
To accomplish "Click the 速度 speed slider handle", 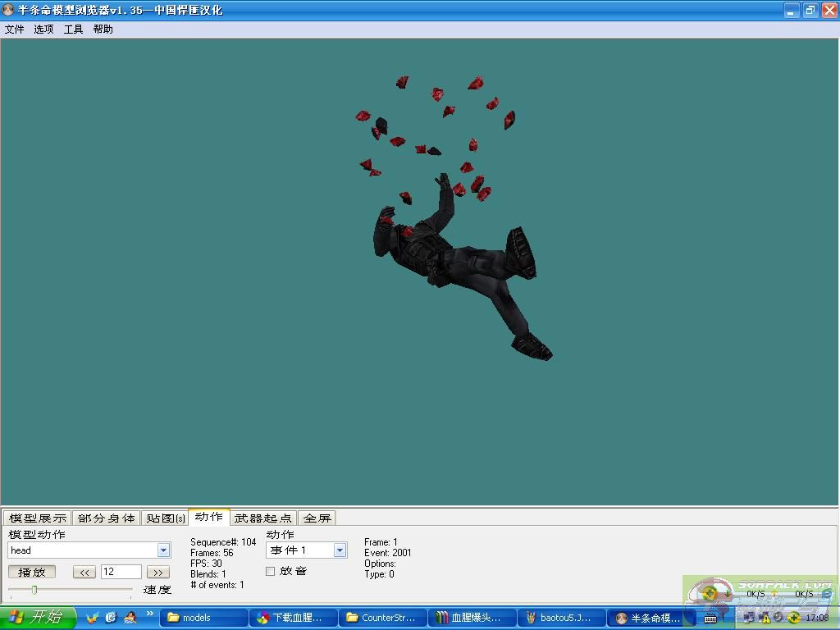I will (x=34, y=590).
